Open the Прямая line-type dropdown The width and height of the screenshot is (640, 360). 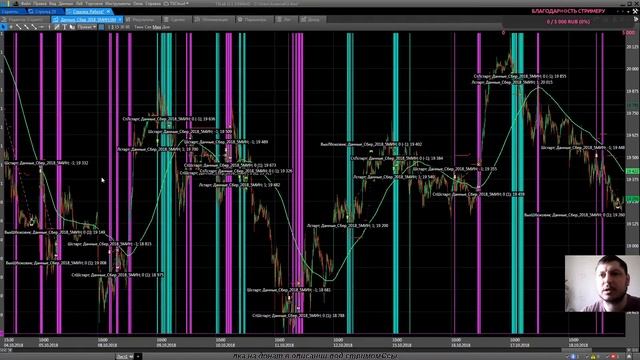(87, 27)
